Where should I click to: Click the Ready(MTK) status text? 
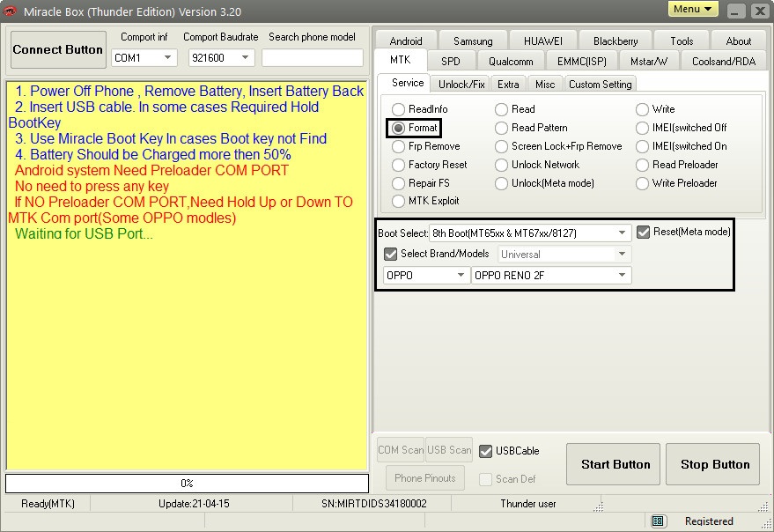pos(48,504)
